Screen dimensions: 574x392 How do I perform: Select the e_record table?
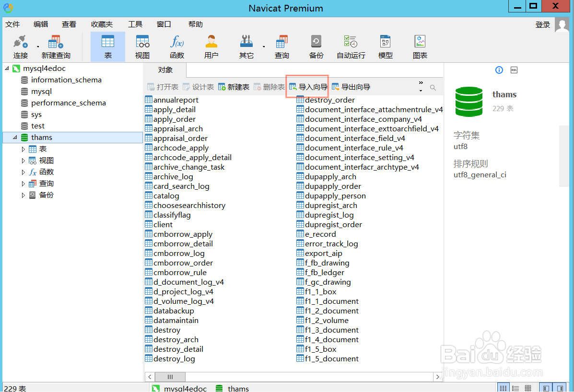pos(316,234)
